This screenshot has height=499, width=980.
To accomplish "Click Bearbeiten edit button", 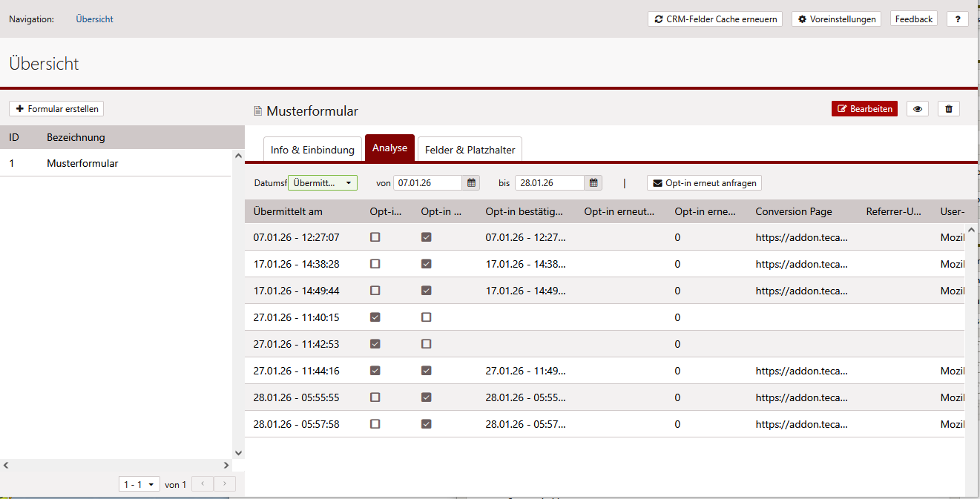I will coord(864,109).
